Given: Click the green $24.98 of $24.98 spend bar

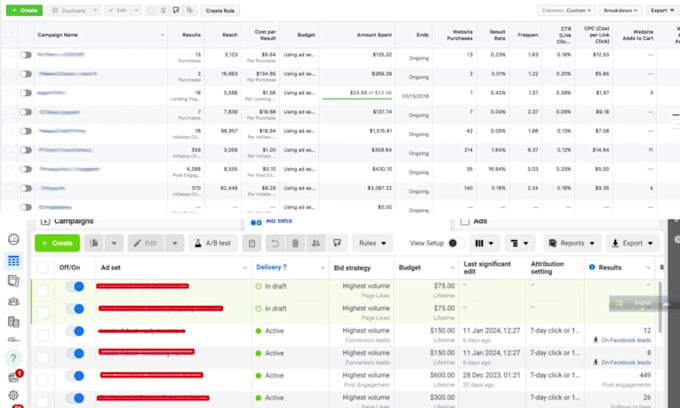Looking at the screenshot, I should click(x=357, y=99).
